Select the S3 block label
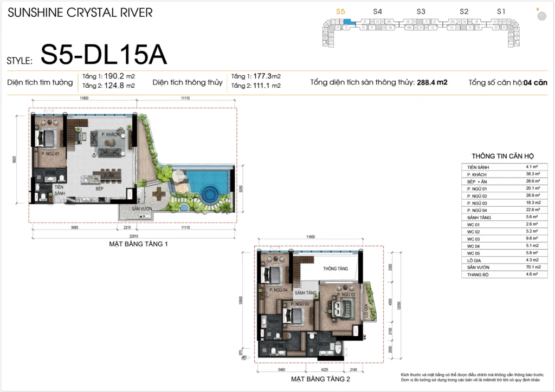This screenshot has width=555, height=392. click(x=421, y=11)
